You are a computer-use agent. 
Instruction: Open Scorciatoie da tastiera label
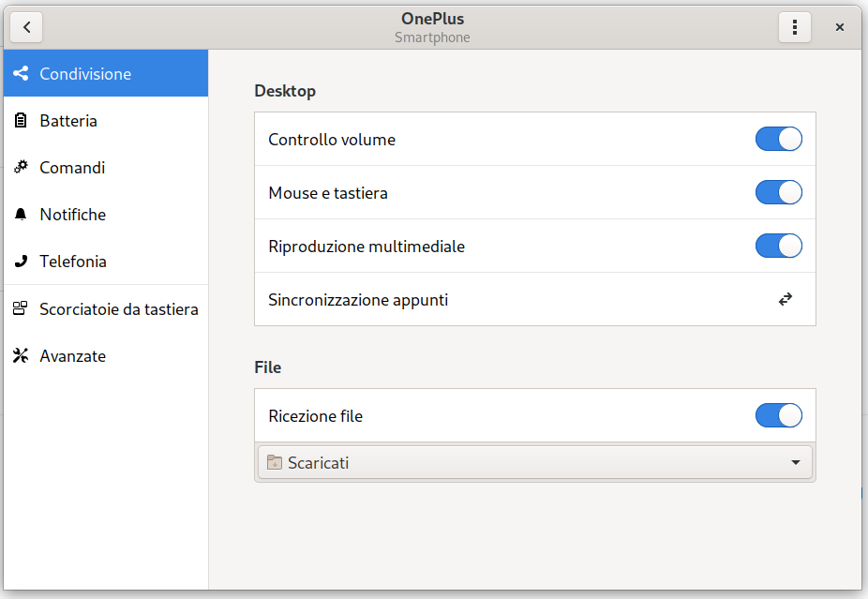(x=118, y=309)
